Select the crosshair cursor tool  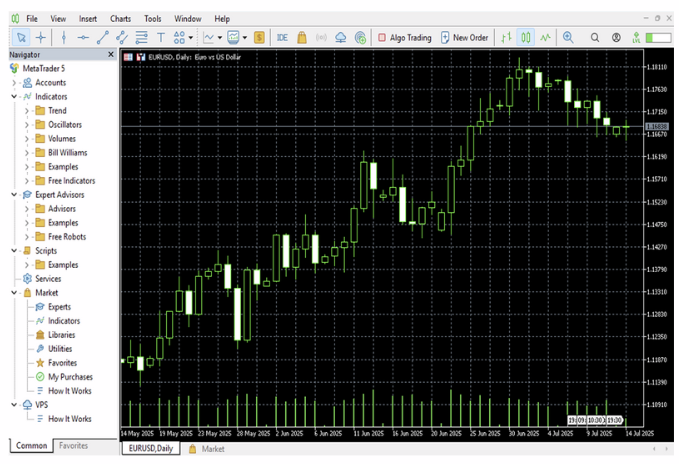click(41, 37)
